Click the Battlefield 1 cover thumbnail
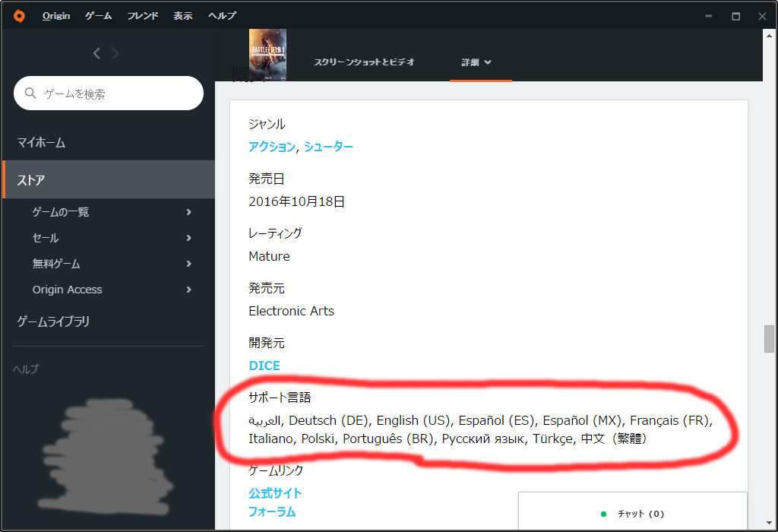The height and width of the screenshot is (532, 778). click(x=267, y=55)
